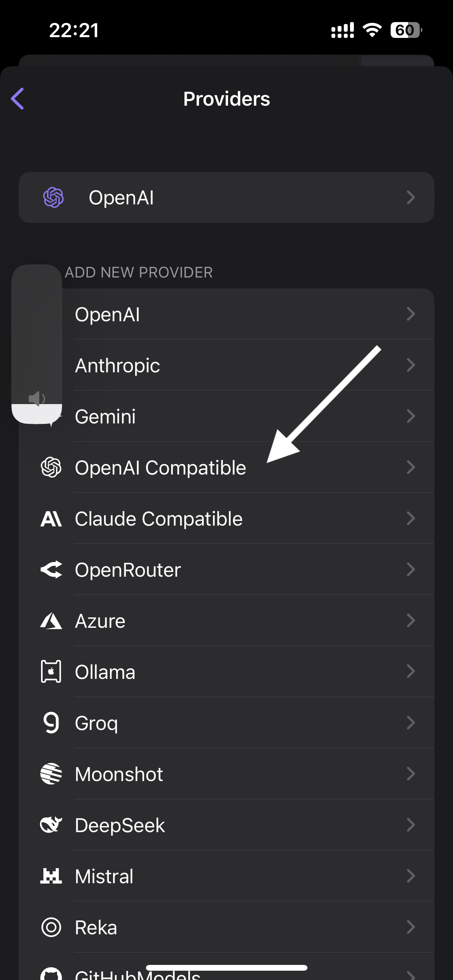Select the Claude Compatible provider icon

click(x=51, y=519)
